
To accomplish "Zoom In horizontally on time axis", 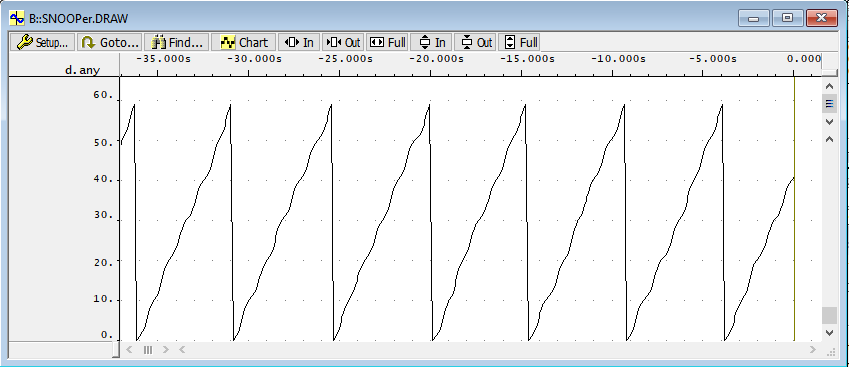I will [x=299, y=42].
